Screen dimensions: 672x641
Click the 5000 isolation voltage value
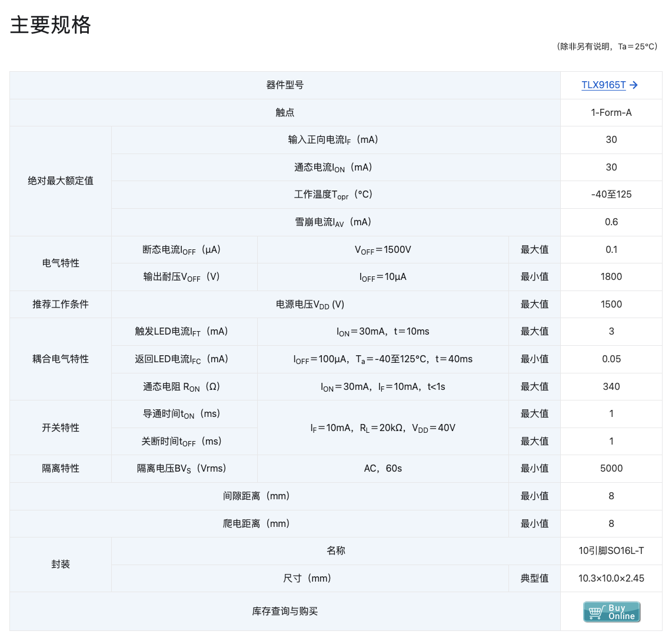[x=611, y=469]
